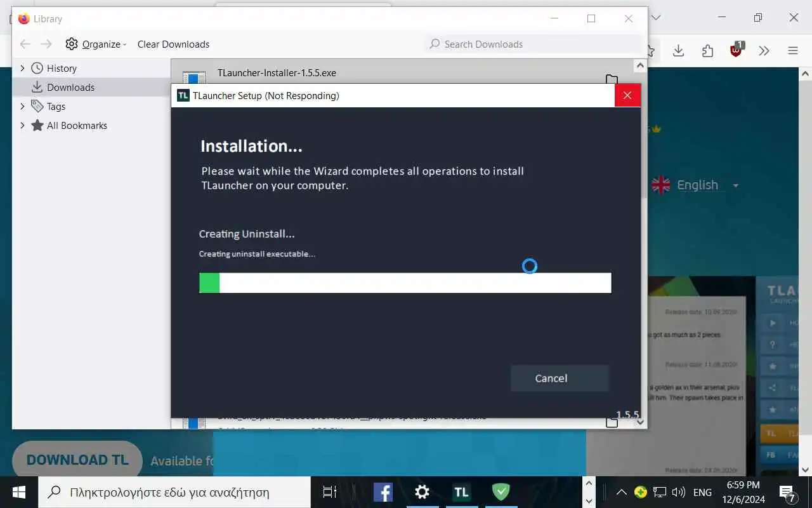
Task: Maximize the Library window
Action: (591, 18)
